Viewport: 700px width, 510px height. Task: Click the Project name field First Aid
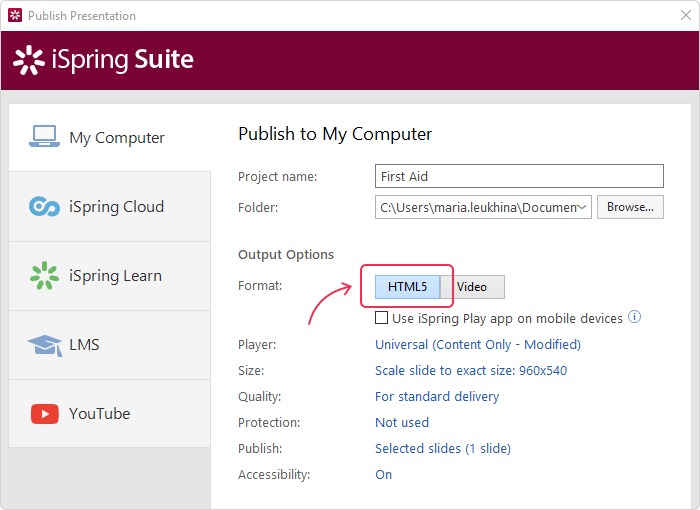tap(519, 176)
